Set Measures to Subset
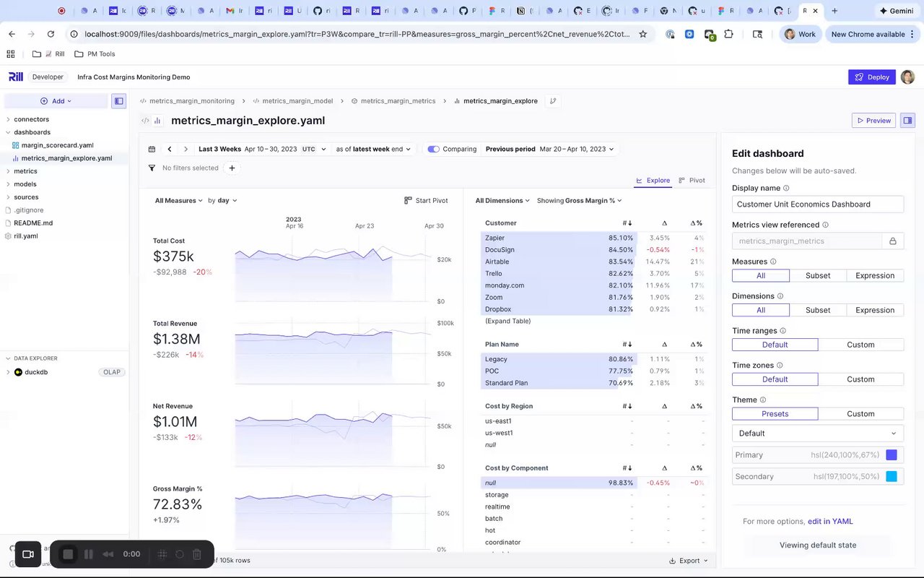Image resolution: width=924 pixels, height=578 pixels. pyautogui.click(x=818, y=275)
